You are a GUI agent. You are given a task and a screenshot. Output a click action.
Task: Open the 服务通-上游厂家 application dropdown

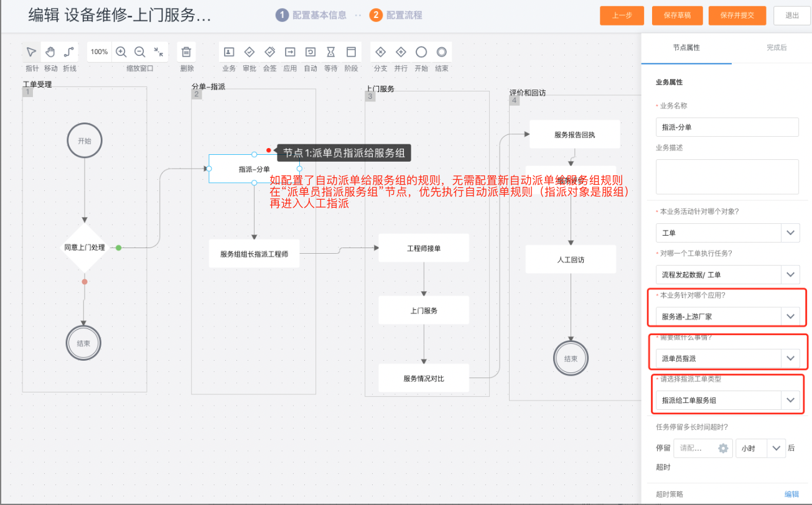click(727, 317)
